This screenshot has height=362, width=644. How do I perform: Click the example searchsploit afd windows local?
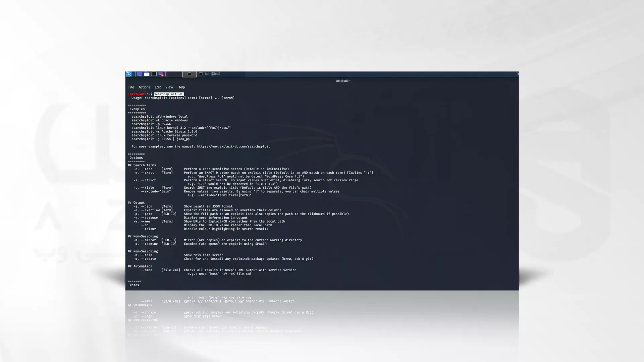click(159, 117)
